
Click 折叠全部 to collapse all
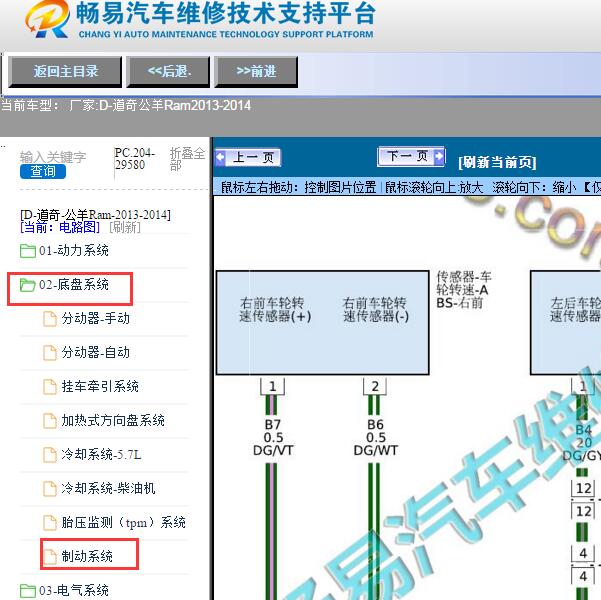[187, 159]
